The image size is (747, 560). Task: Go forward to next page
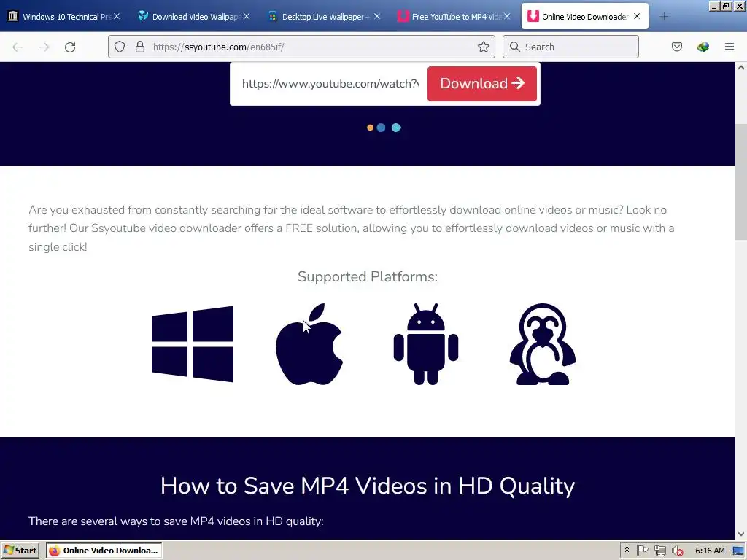[44, 47]
